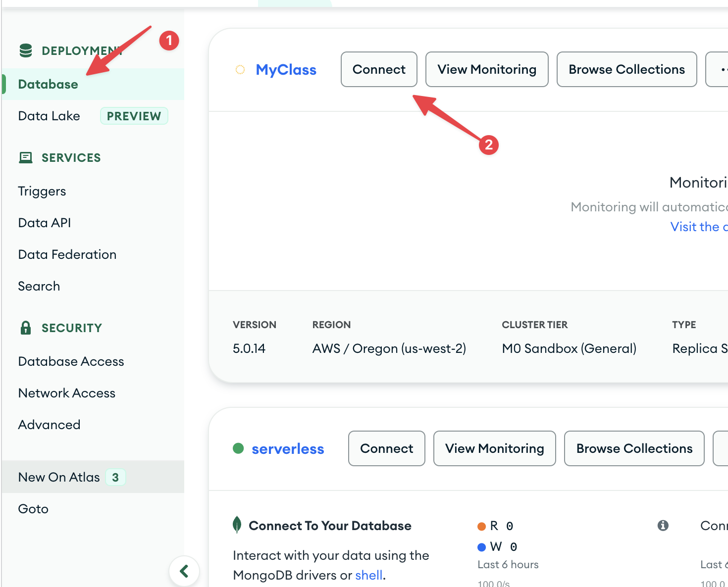The height and width of the screenshot is (587, 728).
Task: Click View Monitoring on serverless instance
Action: (494, 448)
